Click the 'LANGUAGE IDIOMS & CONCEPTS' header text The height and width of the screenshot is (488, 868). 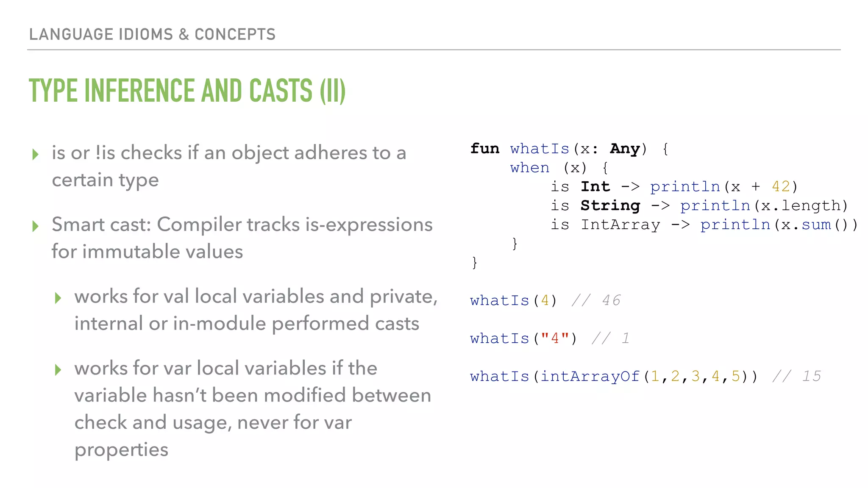tap(152, 34)
